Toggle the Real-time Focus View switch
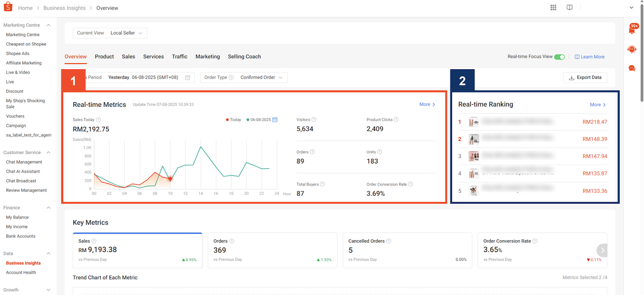 tap(559, 57)
